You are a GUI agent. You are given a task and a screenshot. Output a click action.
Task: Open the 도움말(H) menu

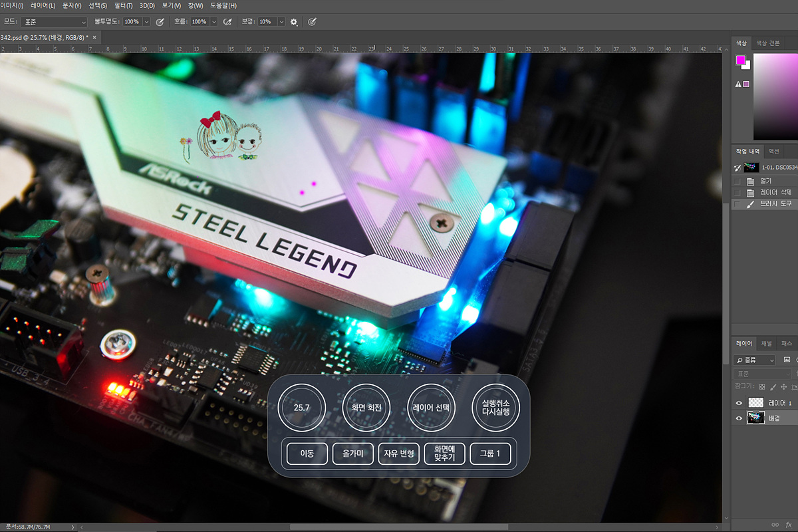click(x=223, y=5)
